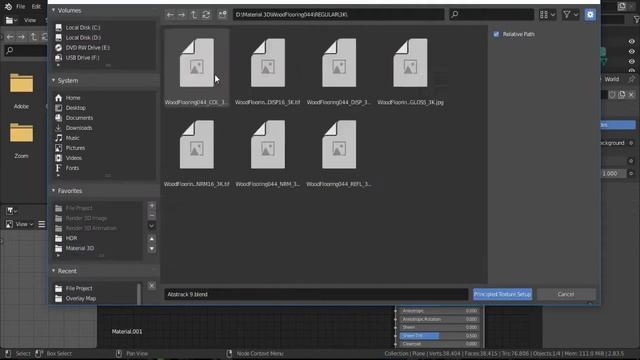Remove selected Favorites bookmark
Screen dimensions: 640x360
click(151, 216)
